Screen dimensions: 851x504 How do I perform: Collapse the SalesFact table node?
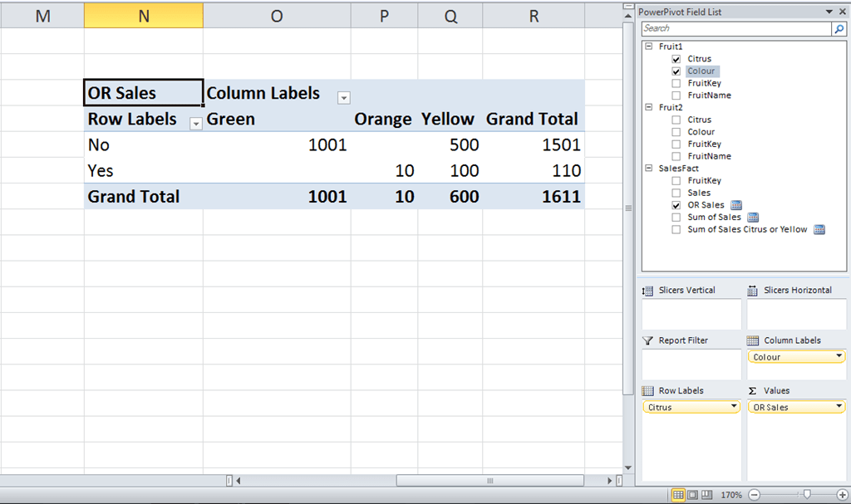648,169
